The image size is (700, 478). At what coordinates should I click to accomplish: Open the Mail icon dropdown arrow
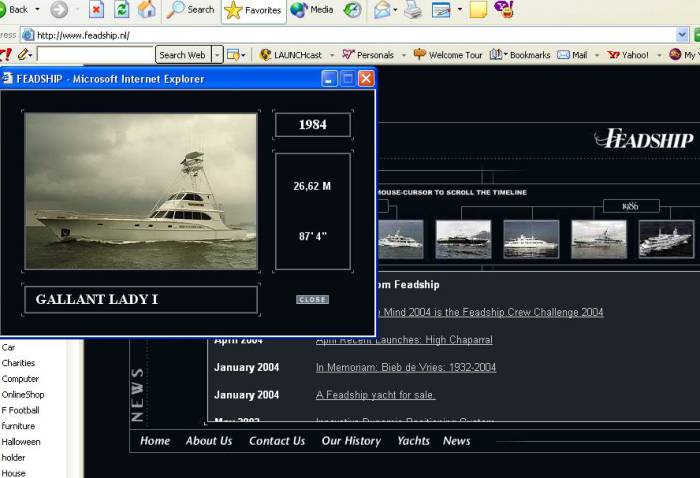click(x=396, y=9)
